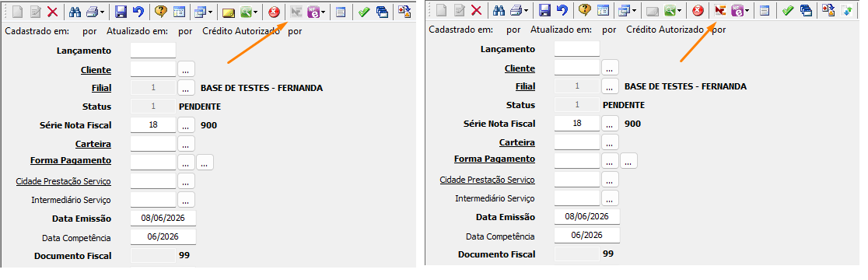Open Carteira lookup ellipsis button, right screenshot

click(x=610, y=142)
